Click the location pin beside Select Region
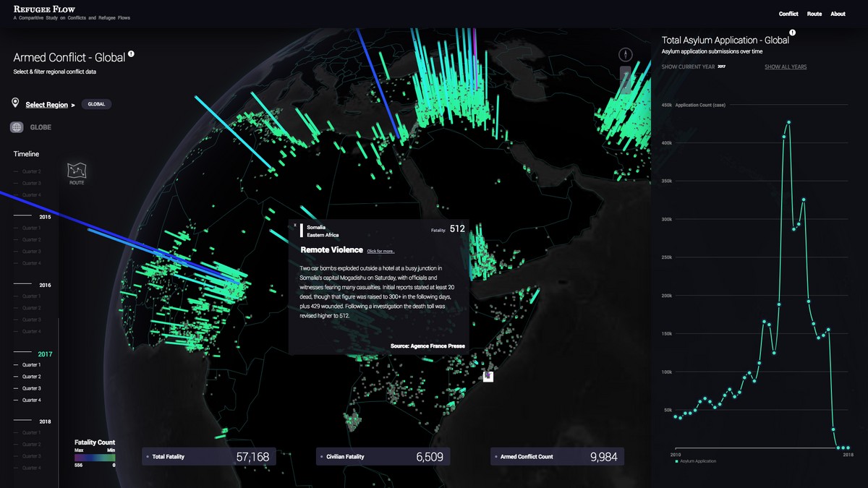868x488 pixels. pos(15,103)
